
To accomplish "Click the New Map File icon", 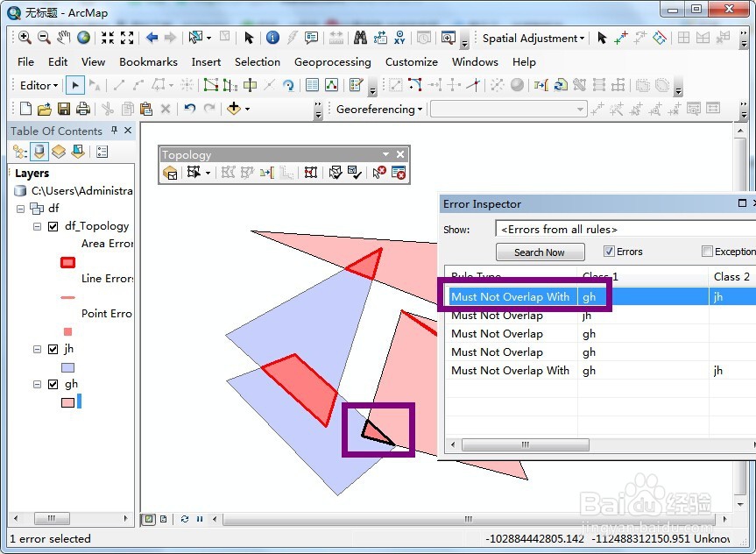I will pos(25,109).
